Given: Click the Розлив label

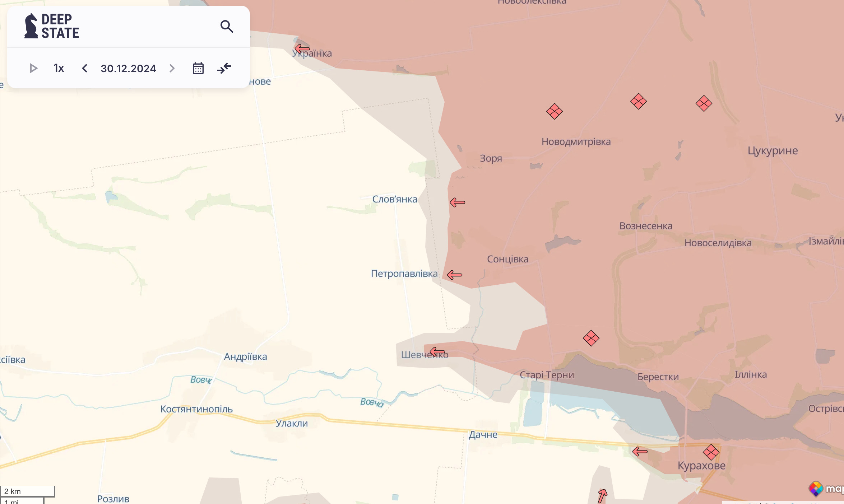Looking at the screenshot, I should (113, 499).
